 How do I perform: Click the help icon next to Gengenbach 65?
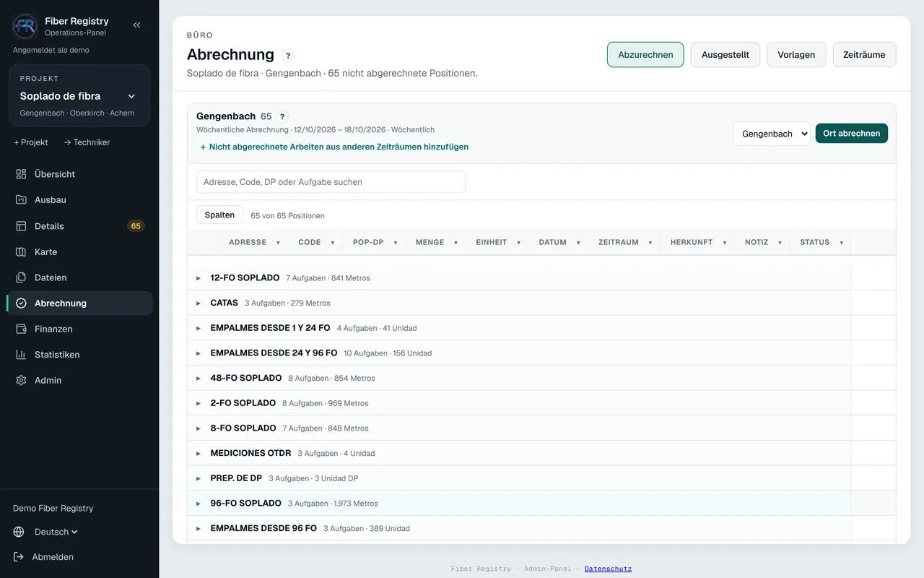[282, 116]
